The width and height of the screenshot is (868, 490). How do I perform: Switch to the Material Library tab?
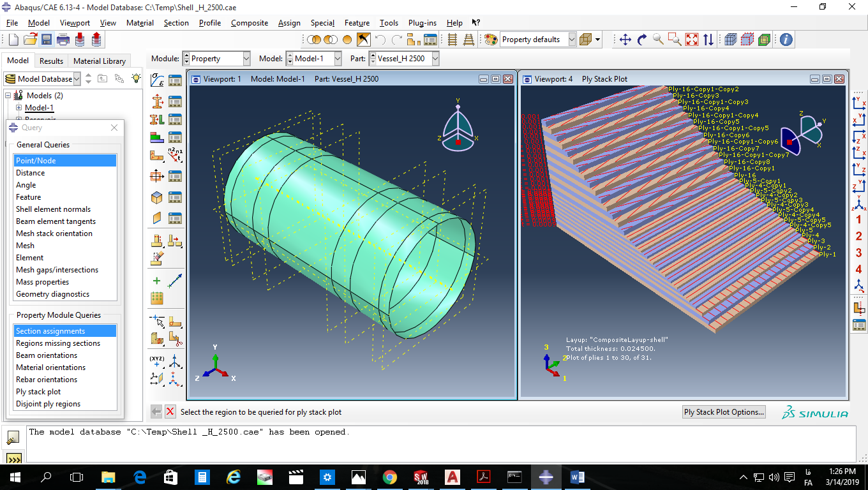[x=100, y=61]
